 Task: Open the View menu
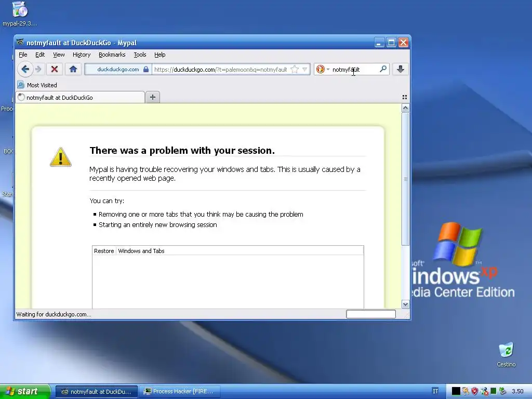59,55
